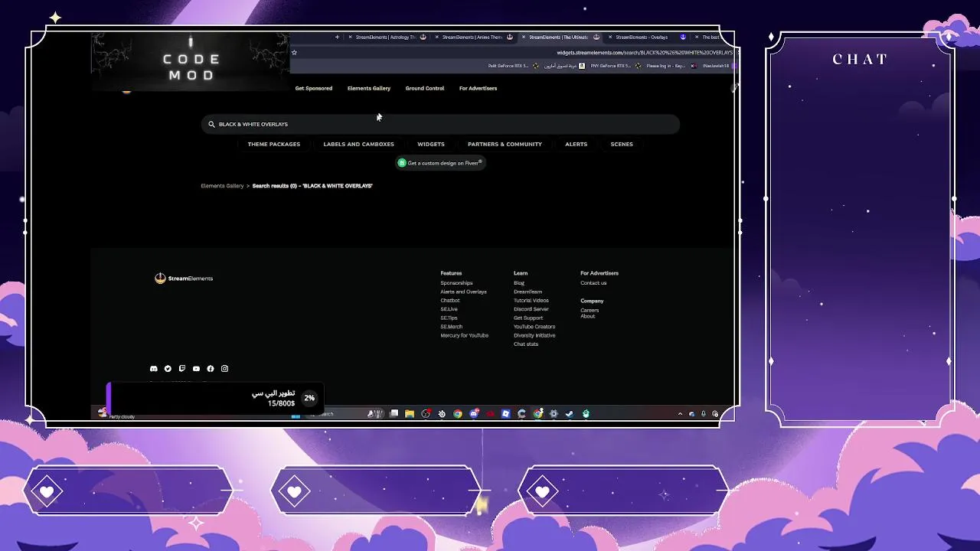This screenshot has height=551, width=980.
Task: Switch to StreamElements Astrology Theme tab
Action: (389, 37)
